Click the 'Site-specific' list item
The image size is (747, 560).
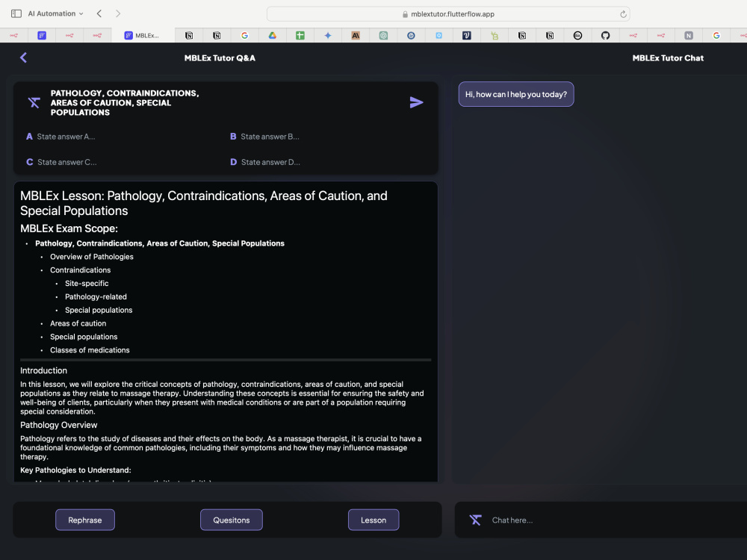[x=87, y=283]
